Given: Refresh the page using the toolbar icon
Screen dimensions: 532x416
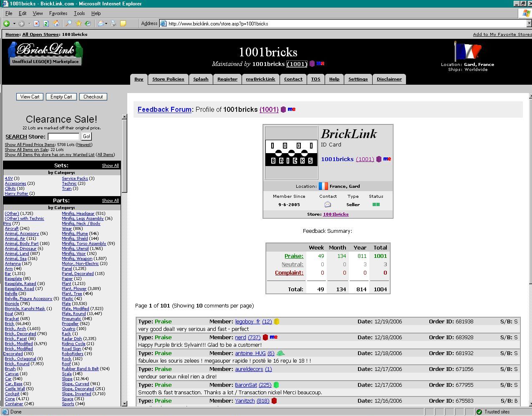Looking at the screenshot, I should pos(46,24).
